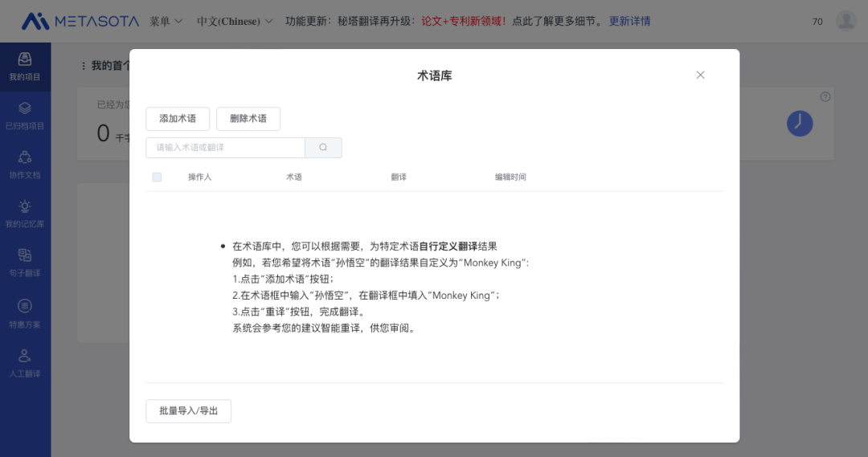Click the Metasota logo
This screenshot has width=868, height=457.
pos(79,21)
